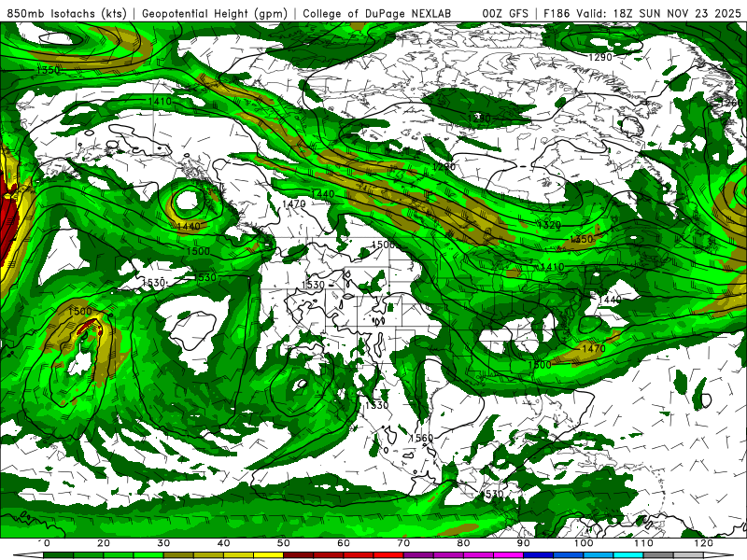
Task: Click the '110' value on the color scale
Action: click(643, 543)
